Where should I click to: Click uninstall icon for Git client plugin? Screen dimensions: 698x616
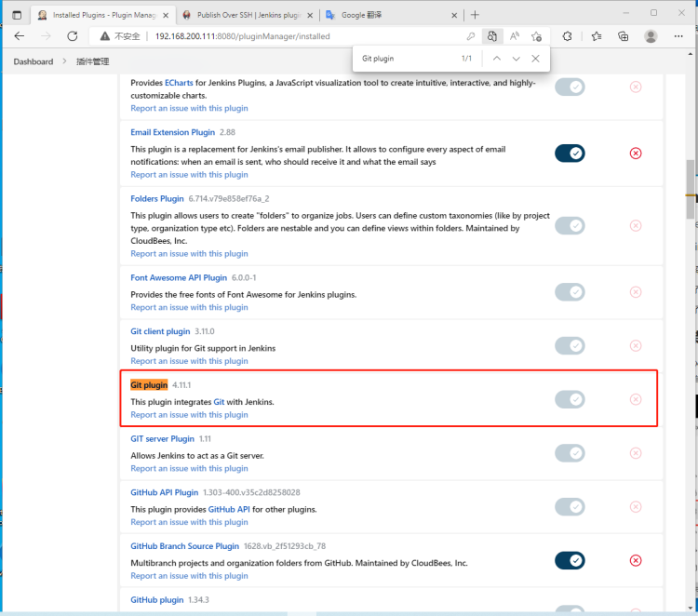click(x=636, y=346)
